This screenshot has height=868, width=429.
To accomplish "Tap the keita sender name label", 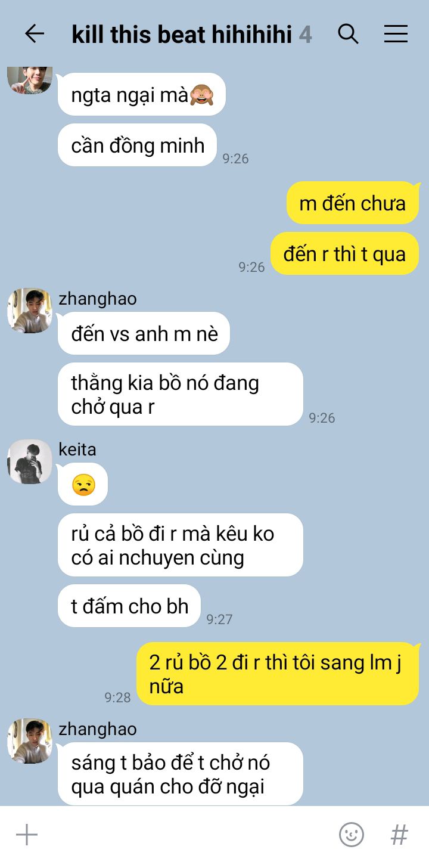I will (77, 449).
